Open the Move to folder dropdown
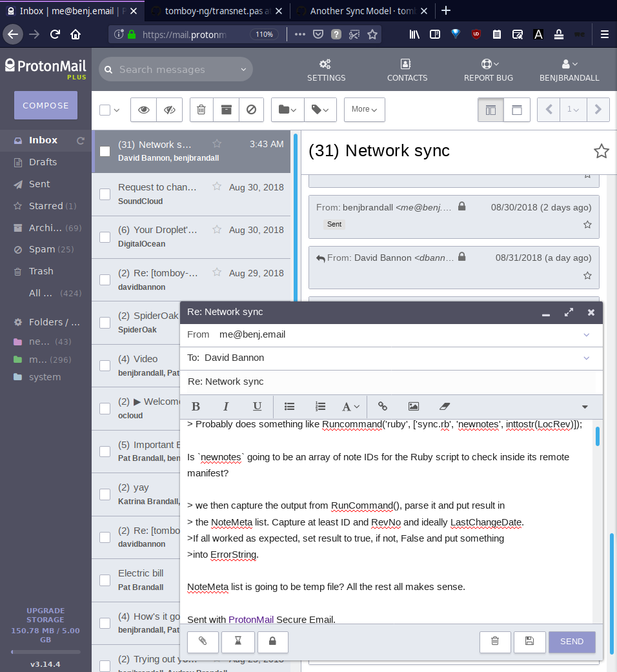The width and height of the screenshot is (617, 672). click(x=287, y=110)
